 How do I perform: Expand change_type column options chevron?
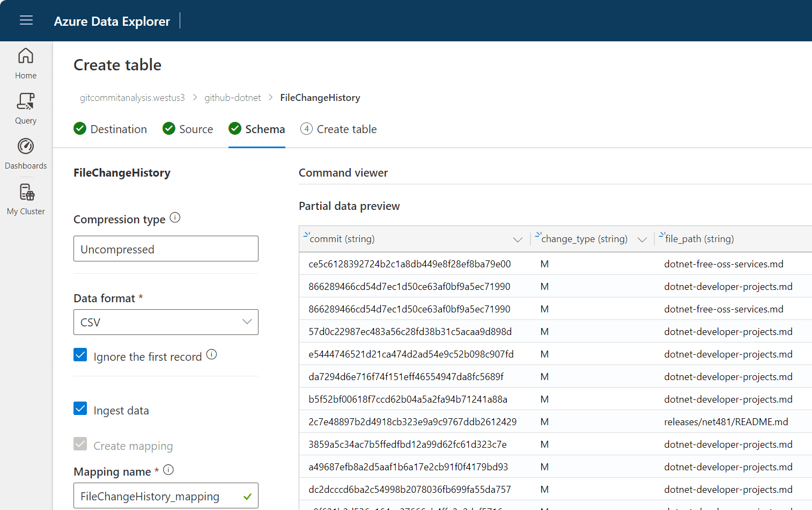(642, 239)
